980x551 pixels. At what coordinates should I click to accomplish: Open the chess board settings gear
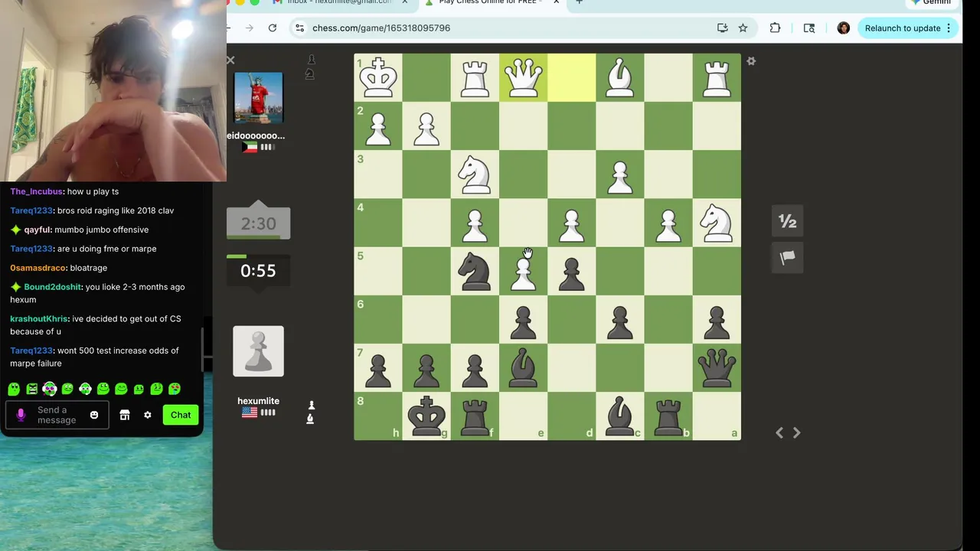751,61
